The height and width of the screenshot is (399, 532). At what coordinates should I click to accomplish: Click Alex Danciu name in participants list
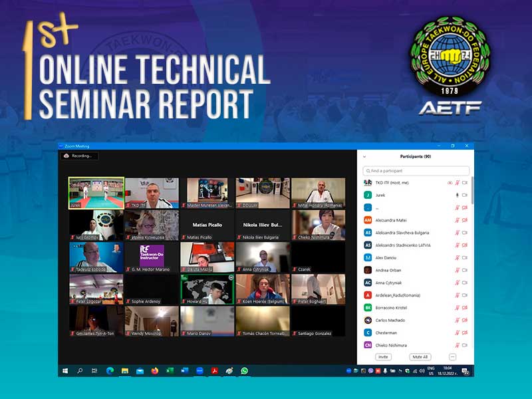pos(386,258)
